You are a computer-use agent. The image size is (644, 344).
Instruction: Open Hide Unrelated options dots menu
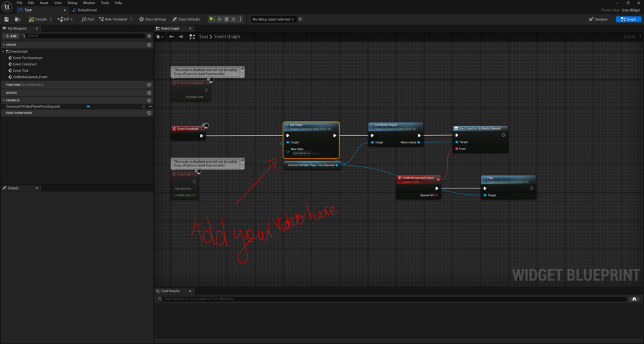click(x=131, y=19)
